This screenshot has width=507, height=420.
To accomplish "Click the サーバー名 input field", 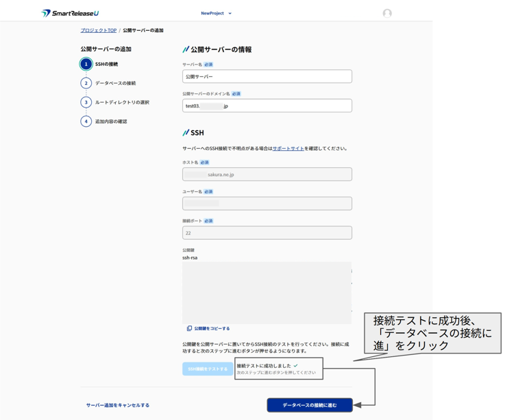I will pyautogui.click(x=267, y=77).
